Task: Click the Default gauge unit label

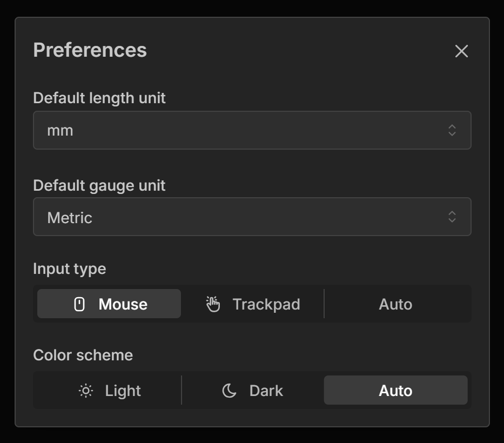Action: [99, 185]
